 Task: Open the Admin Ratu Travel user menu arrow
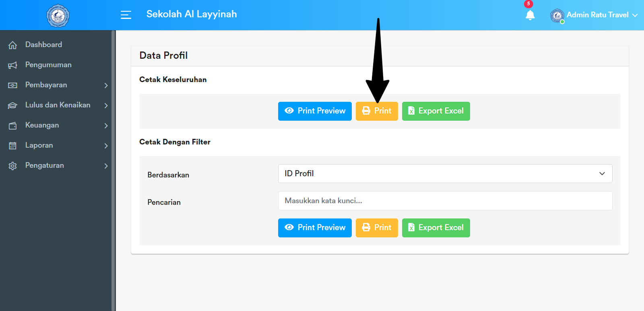point(635,15)
